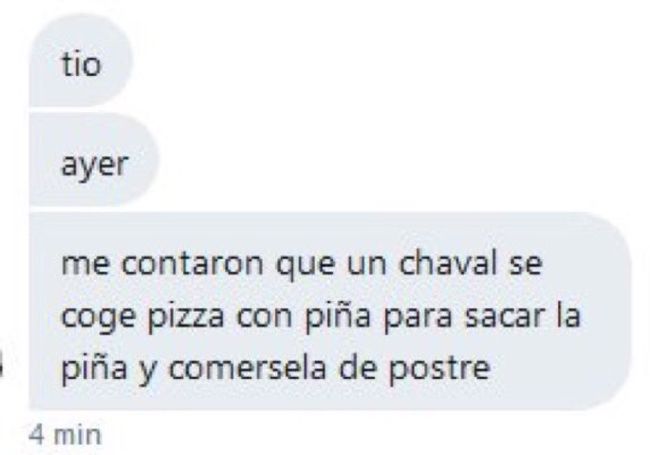Click 'me contaron que un chaval se' line
Screen dimensions: 650x455
click(x=301, y=264)
